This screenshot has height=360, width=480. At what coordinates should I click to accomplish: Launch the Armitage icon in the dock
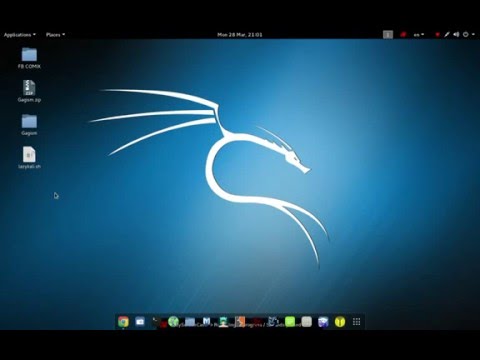223,322
